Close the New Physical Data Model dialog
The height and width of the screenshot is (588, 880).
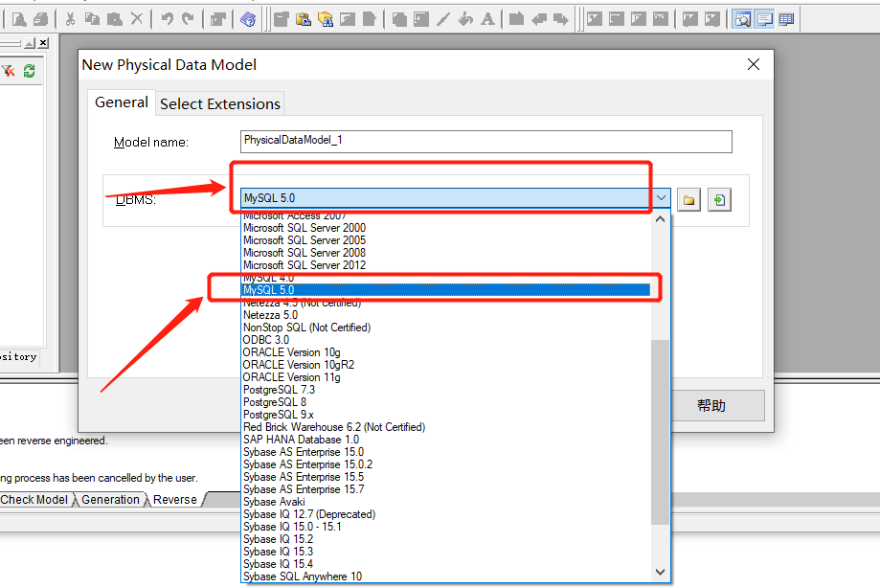click(754, 64)
